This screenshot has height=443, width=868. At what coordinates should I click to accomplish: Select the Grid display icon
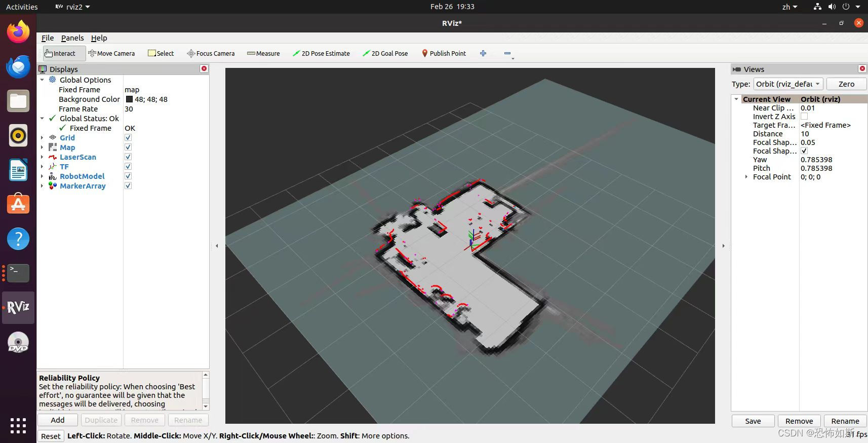(x=53, y=137)
